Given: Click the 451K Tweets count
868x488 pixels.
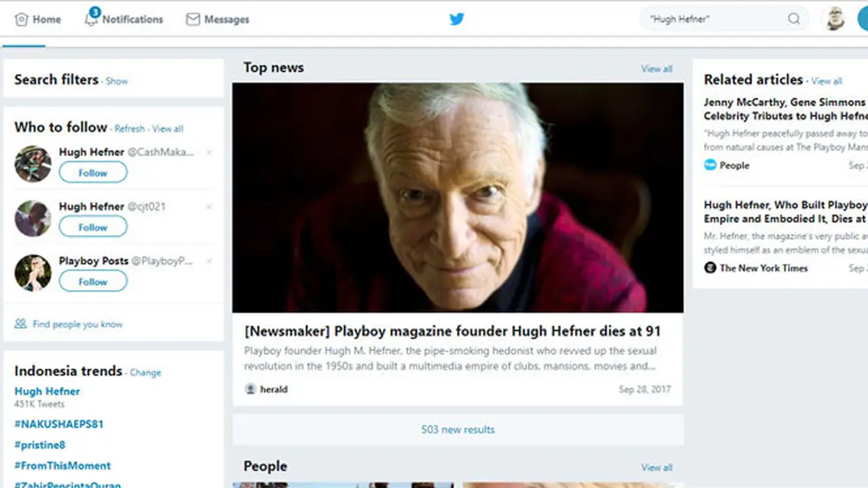Looking at the screenshot, I should point(39,405).
